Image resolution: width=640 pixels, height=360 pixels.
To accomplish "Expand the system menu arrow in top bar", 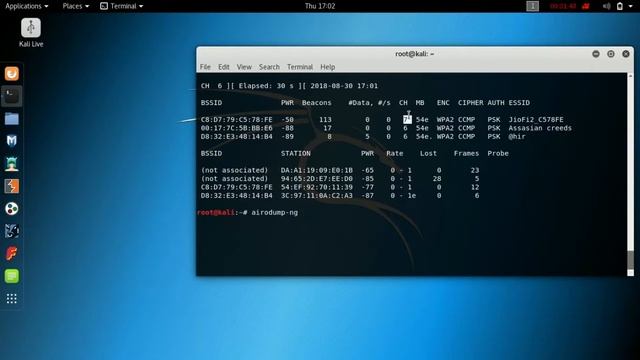I will pos(631,7).
